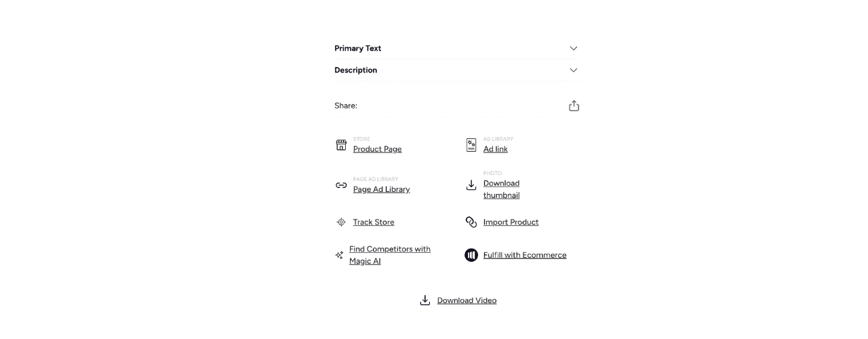
Task: Click the share icon beside Share:
Action: [x=574, y=106]
